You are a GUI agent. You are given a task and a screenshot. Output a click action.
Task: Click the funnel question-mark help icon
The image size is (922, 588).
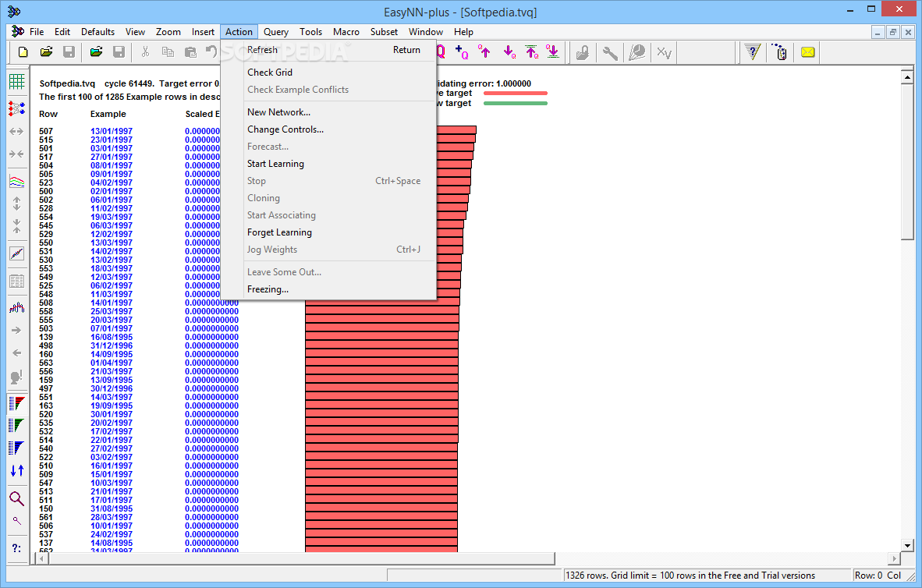tap(753, 52)
